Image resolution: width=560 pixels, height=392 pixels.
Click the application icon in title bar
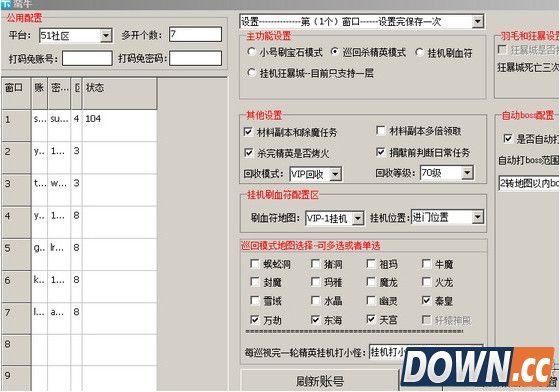click(6, 4)
